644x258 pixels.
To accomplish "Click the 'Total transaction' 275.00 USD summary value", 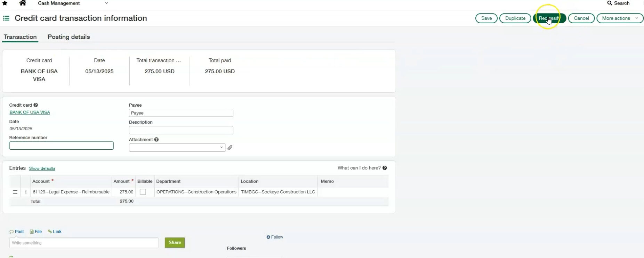I will coord(160,71).
